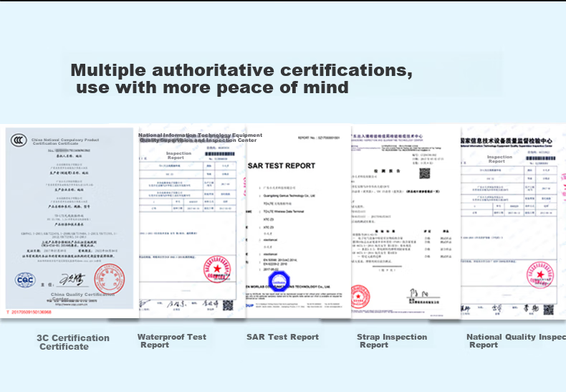Click the red round stamp on 3C certificate
566x392 pixels.
[x=110, y=279]
